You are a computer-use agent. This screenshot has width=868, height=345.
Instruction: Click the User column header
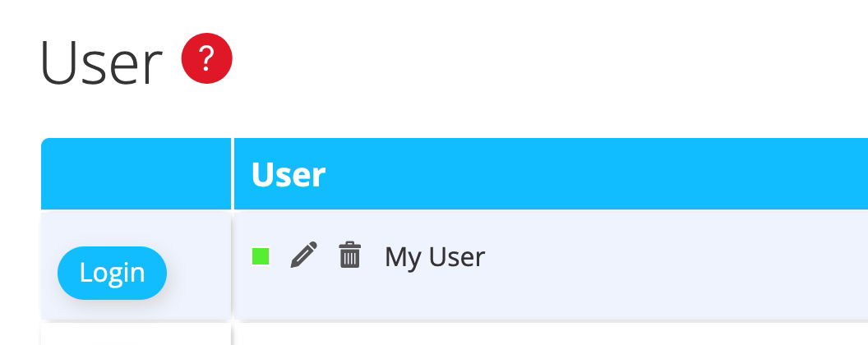point(289,174)
